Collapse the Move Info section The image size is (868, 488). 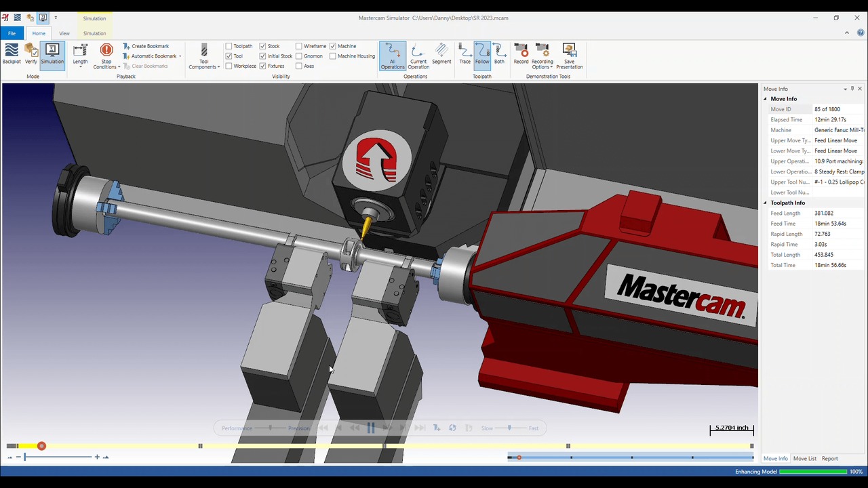coord(766,99)
